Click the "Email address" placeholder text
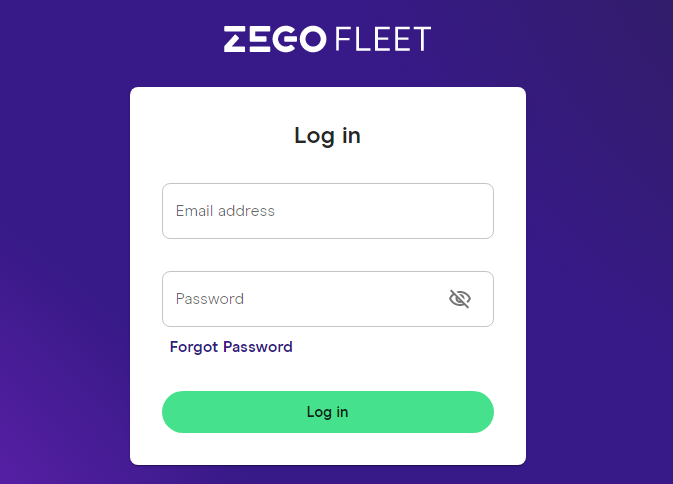The height and width of the screenshot is (484, 673). click(x=225, y=211)
